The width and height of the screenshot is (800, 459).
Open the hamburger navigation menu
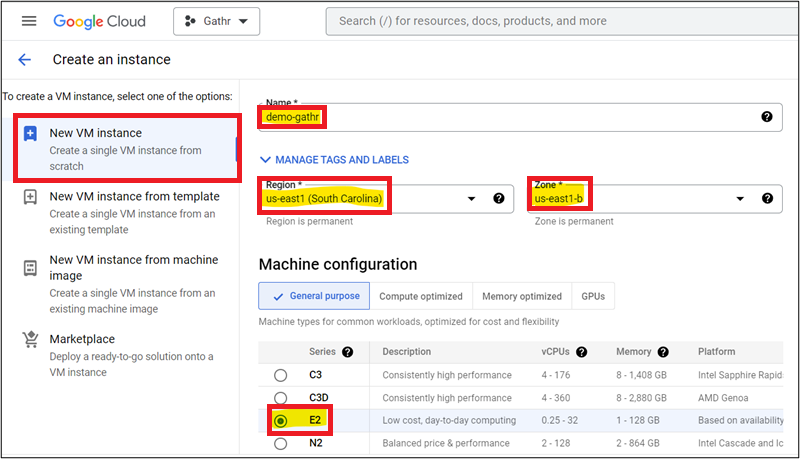[28, 21]
